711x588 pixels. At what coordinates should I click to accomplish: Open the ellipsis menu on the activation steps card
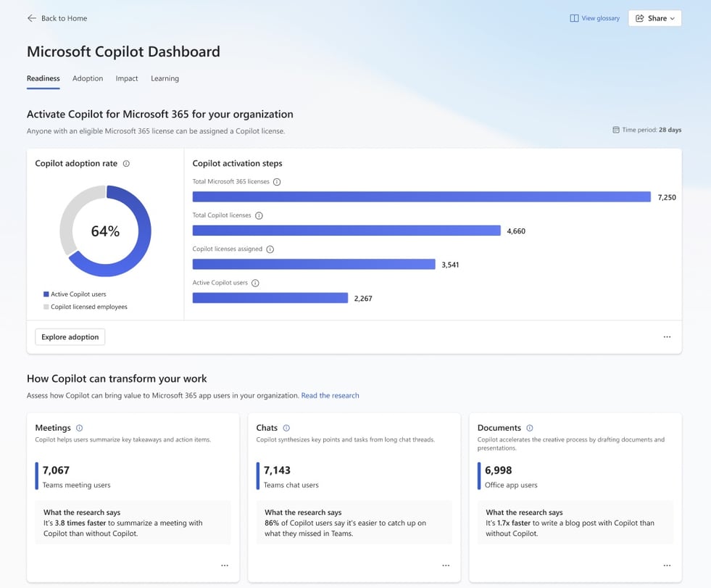pos(667,336)
